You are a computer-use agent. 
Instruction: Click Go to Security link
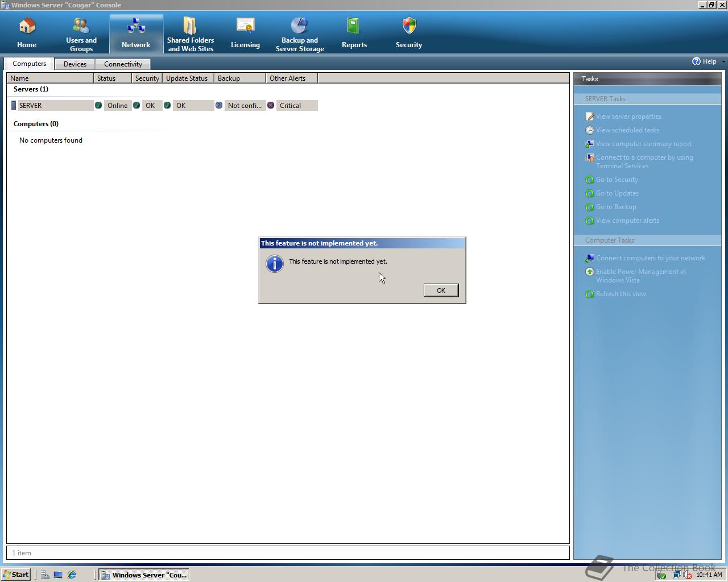pos(617,180)
